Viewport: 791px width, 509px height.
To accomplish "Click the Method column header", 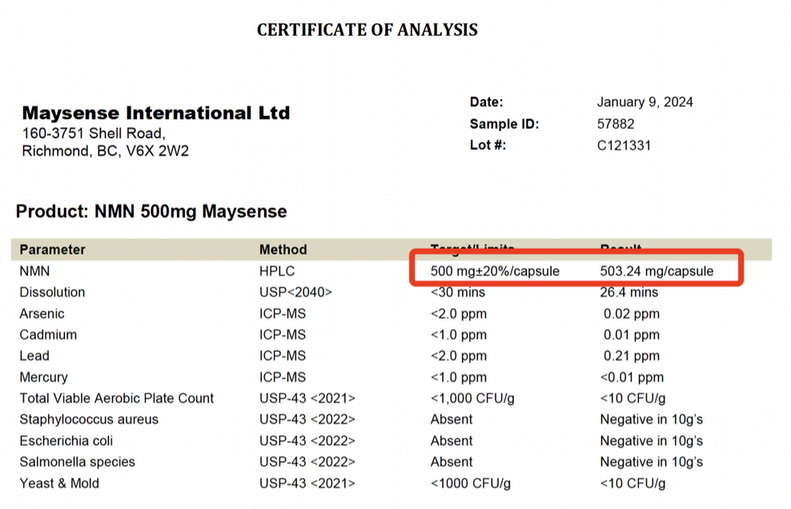I will pos(283,249).
